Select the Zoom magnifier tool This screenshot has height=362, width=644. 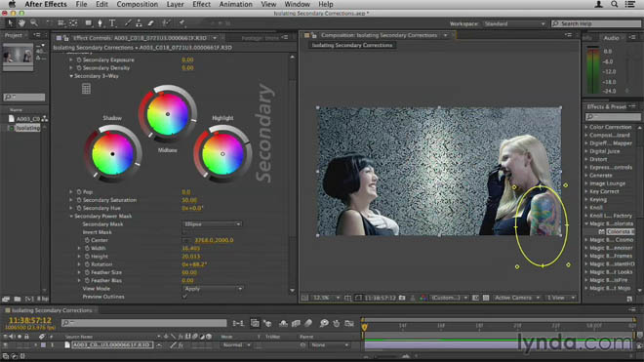(x=34, y=23)
